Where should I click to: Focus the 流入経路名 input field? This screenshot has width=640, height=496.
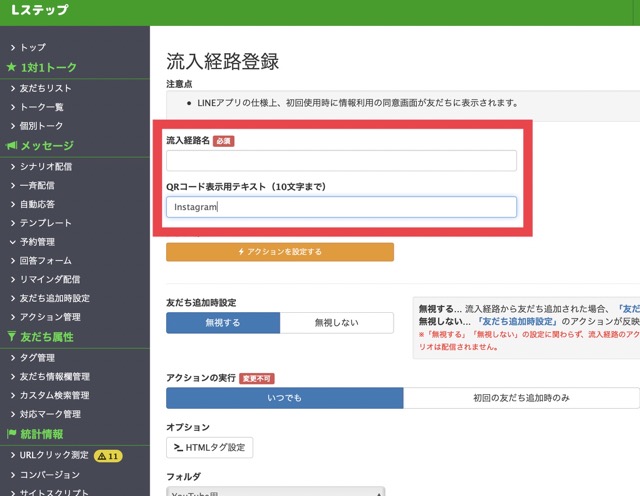(341, 161)
